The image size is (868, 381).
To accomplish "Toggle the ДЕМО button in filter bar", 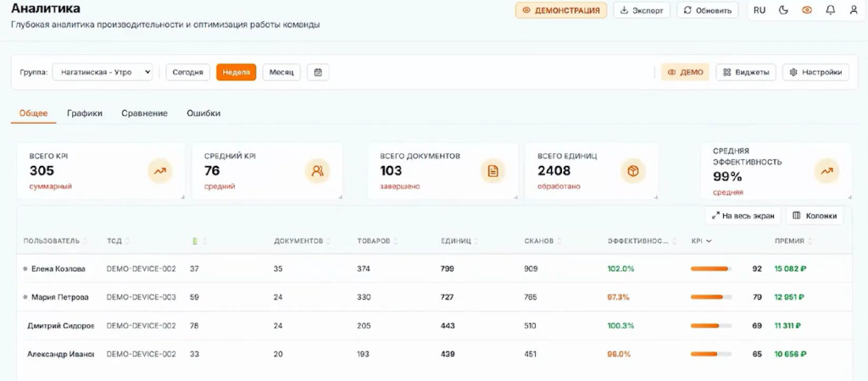I will (x=685, y=72).
